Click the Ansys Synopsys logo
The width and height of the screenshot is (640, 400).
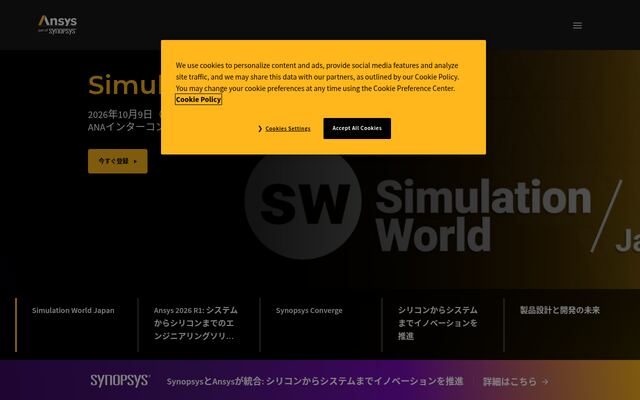pyautogui.click(x=57, y=25)
